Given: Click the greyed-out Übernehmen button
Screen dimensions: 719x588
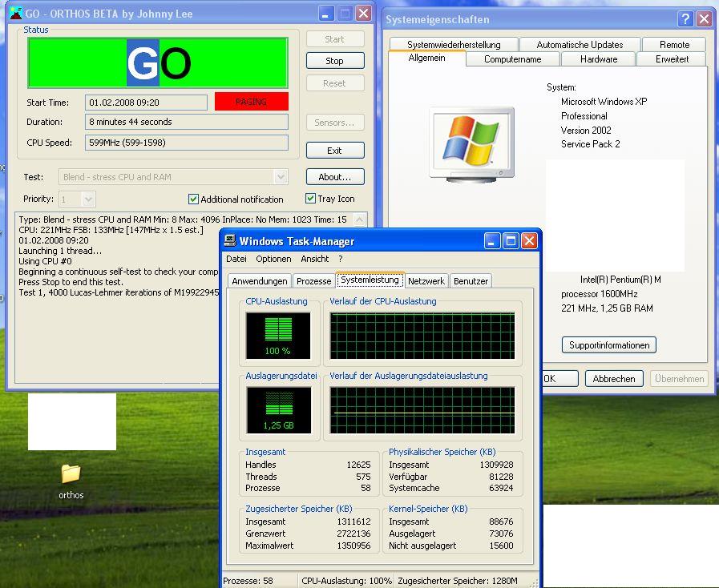Looking at the screenshot, I should pyautogui.click(x=679, y=379).
